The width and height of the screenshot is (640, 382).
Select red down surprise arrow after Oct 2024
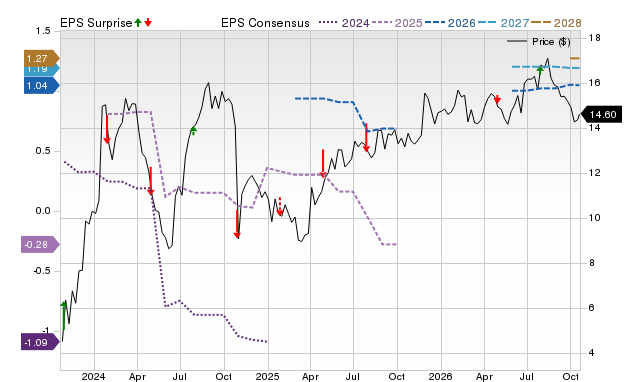pos(237,224)
